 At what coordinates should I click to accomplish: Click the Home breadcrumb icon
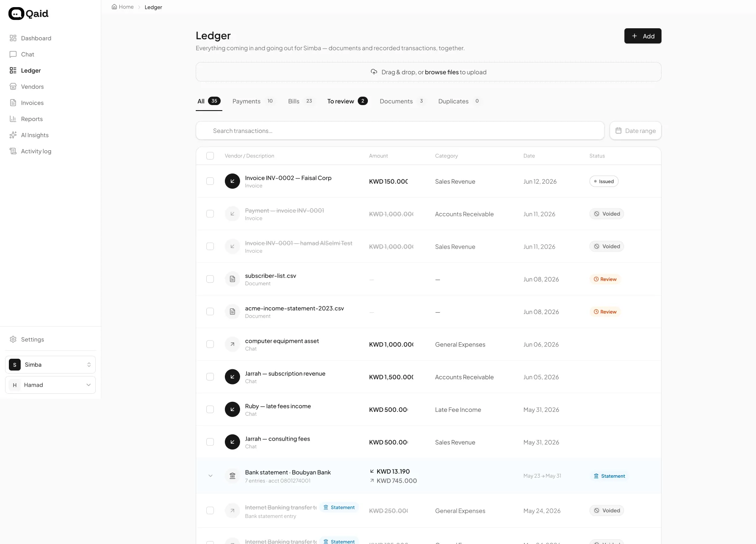coord(114,7)
